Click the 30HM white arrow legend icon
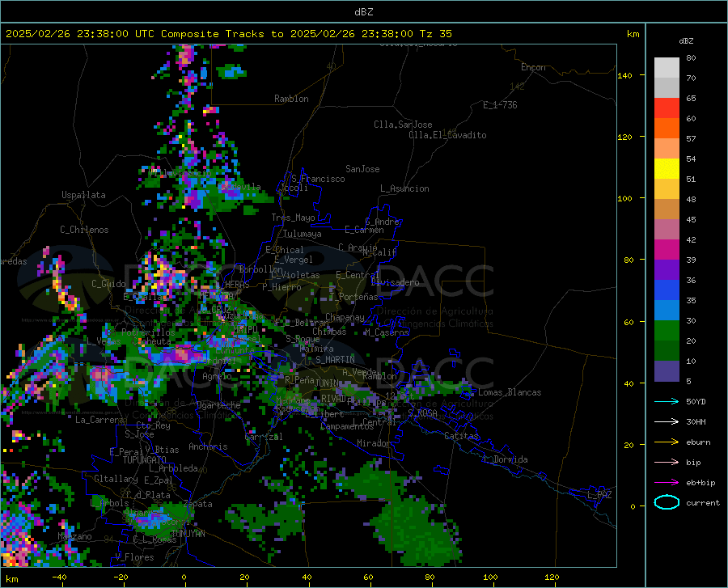 (667, 421)
